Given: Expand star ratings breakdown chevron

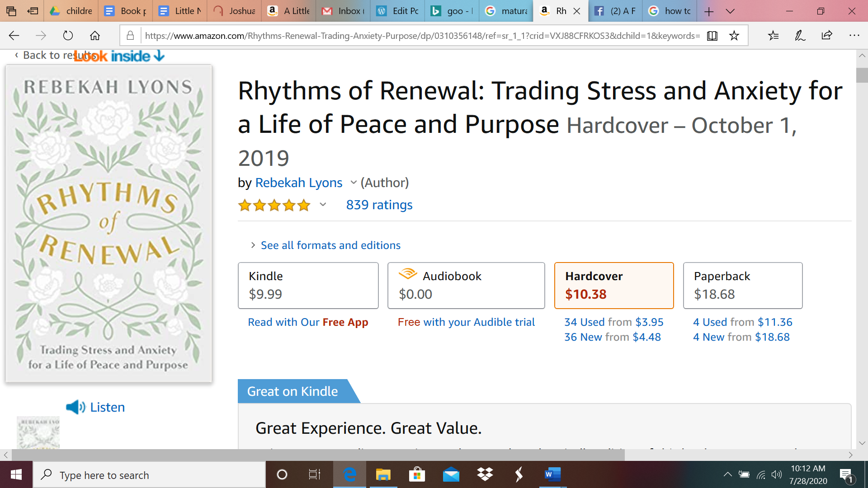Looking at the screenshot, I should [x=323, y=205].
